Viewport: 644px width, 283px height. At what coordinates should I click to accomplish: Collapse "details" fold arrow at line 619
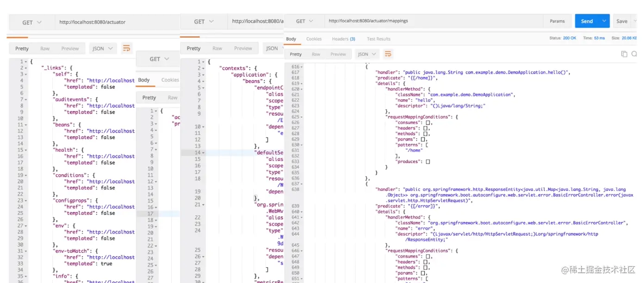(302, 84)
